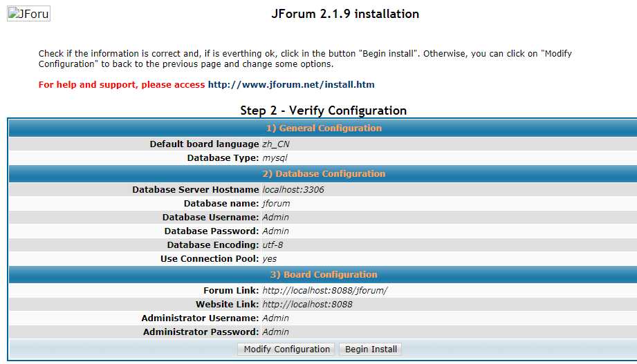Click the 'Check if the information is correct' paragraph
This screenshot has width=637, height=364.
coord(305,59)
